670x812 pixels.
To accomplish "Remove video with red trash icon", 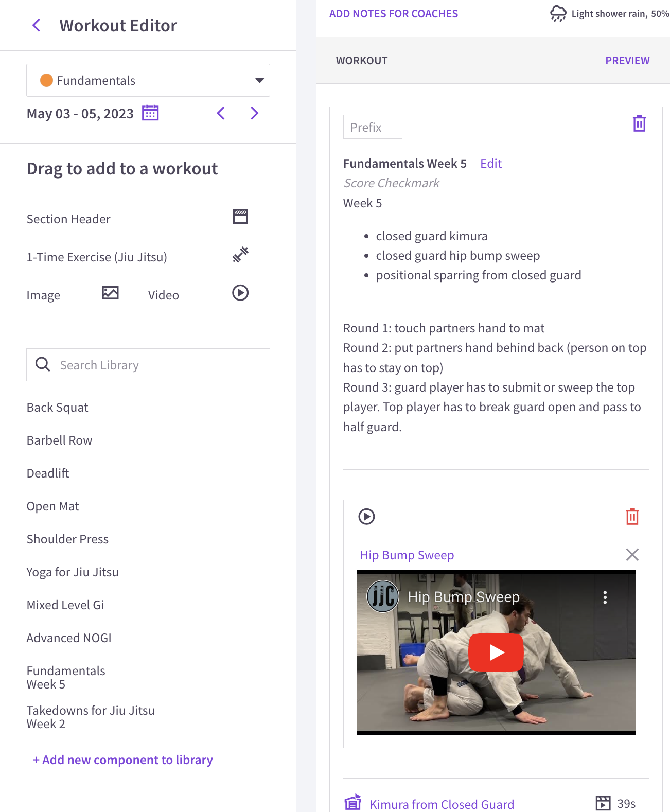I will [x=632, y=517].
